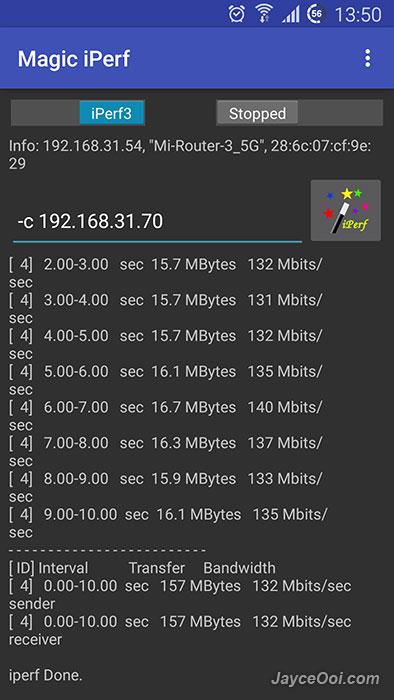Tap the alarm clock status icon
This screenshot has width=394, height=700.
pos(236,14)
